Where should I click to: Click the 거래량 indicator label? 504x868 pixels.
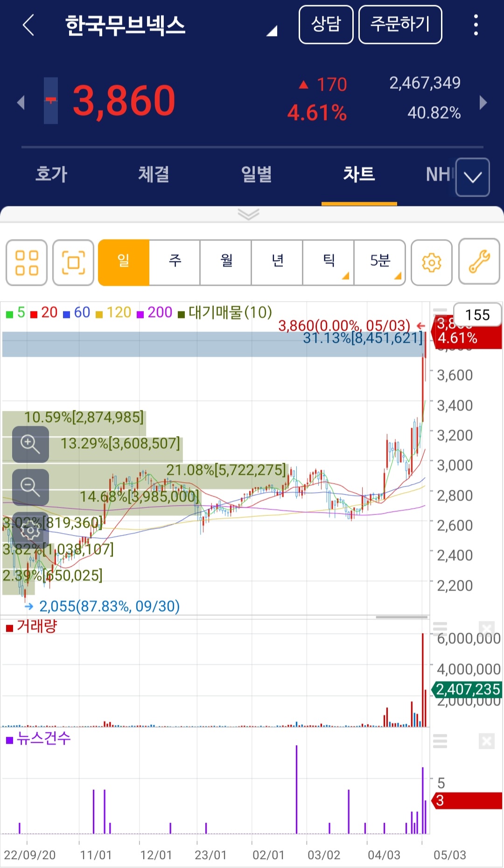point(32,627)
